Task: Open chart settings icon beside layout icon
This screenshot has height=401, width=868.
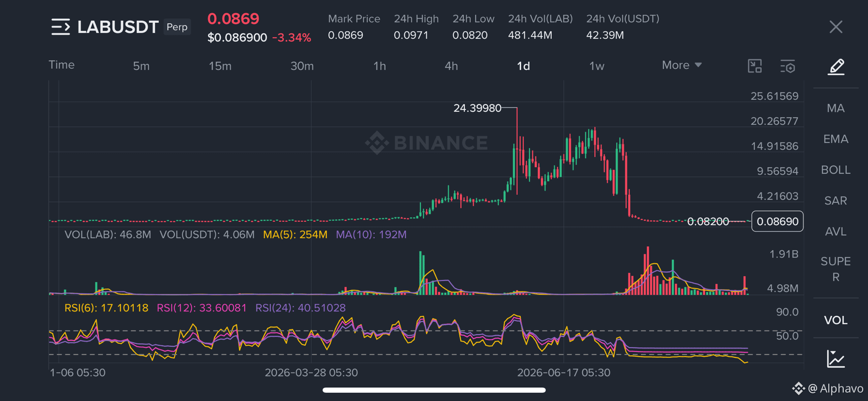Action: coord(788,66)
